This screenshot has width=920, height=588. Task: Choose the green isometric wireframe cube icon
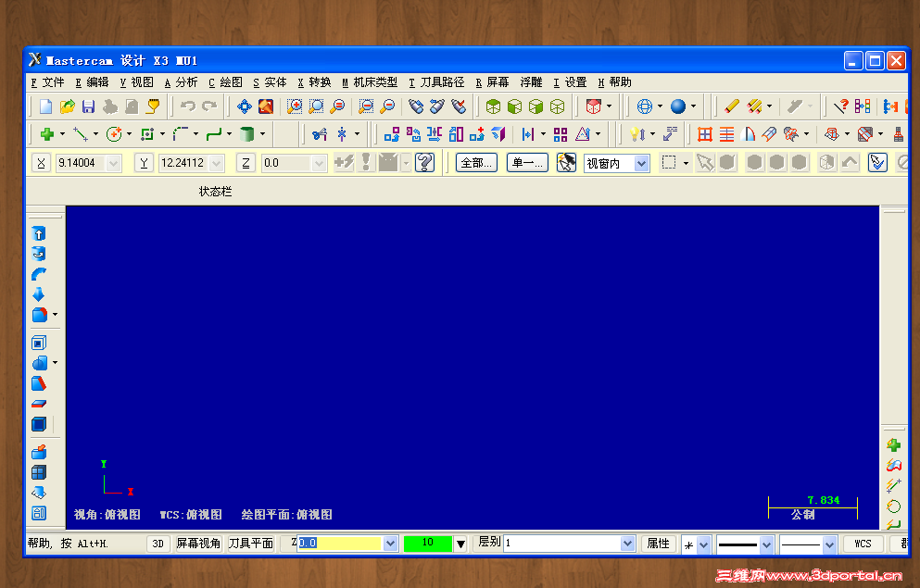(558, 106)
